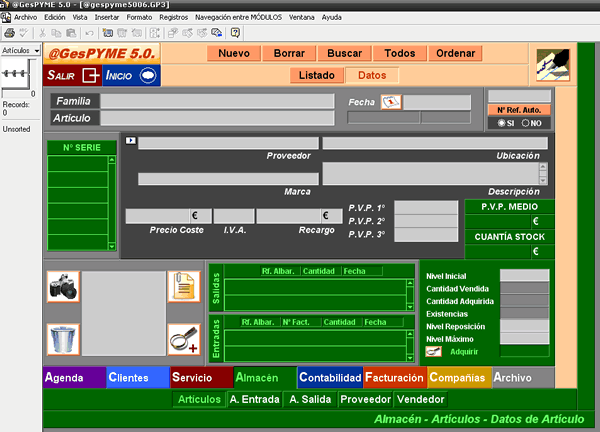Click the small arrow icon beside Proveedor field
The width and height of the screenshot is (600, 432).
tap(130, 141)
